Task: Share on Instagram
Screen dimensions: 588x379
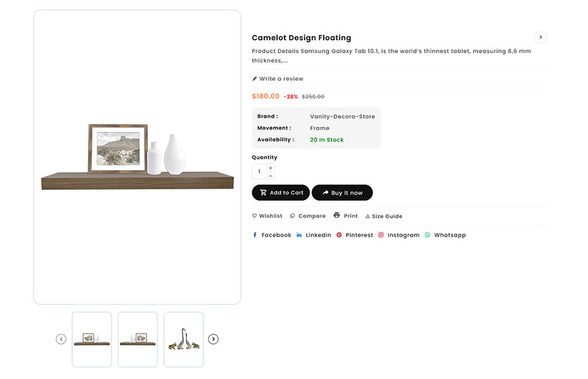Action: pyautogui.click(x=399, y=235)
